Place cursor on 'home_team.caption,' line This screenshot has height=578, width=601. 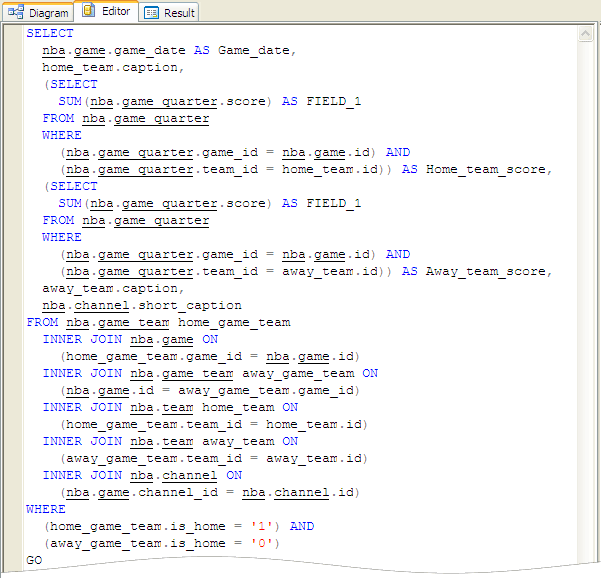coord(113,67)
